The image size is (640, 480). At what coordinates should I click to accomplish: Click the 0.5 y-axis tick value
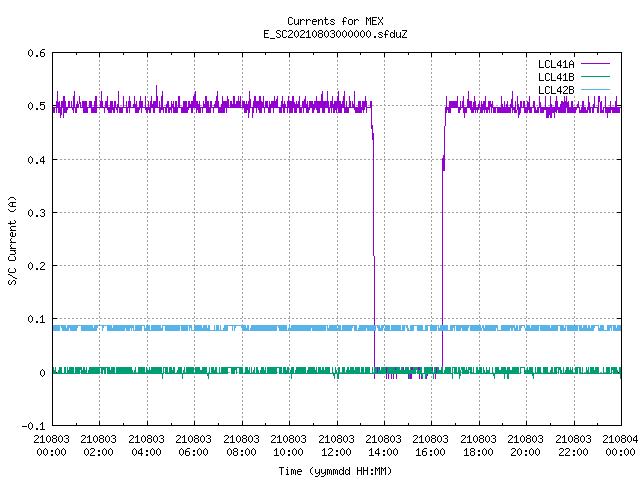(36, 106)
